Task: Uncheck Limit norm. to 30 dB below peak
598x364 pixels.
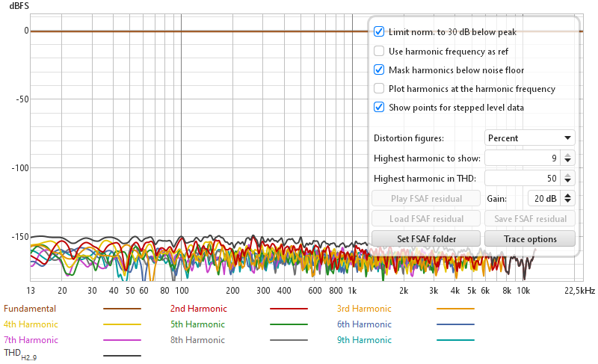Action: (379, 32)
